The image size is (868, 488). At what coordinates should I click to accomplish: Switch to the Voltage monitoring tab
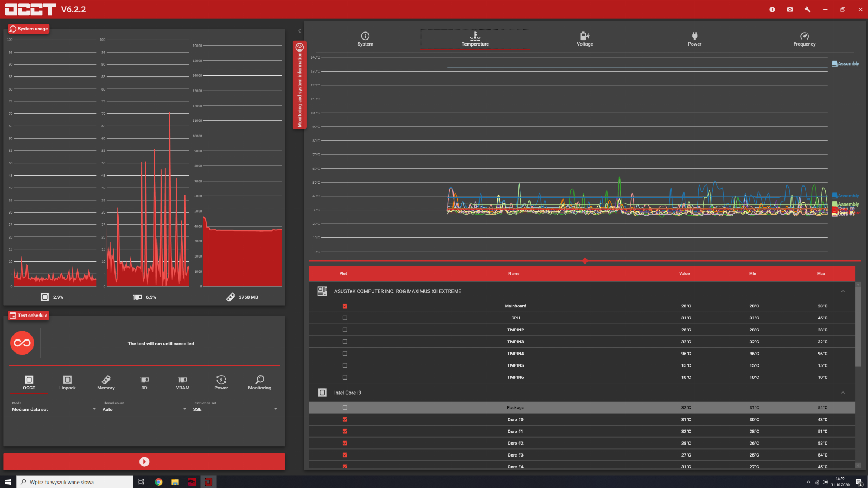tap(585, 39)
